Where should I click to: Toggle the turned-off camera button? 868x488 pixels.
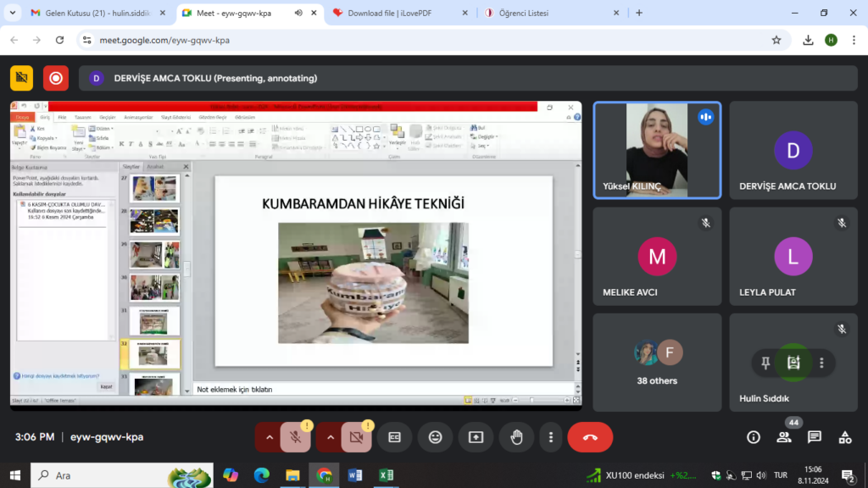click(356, 437)
